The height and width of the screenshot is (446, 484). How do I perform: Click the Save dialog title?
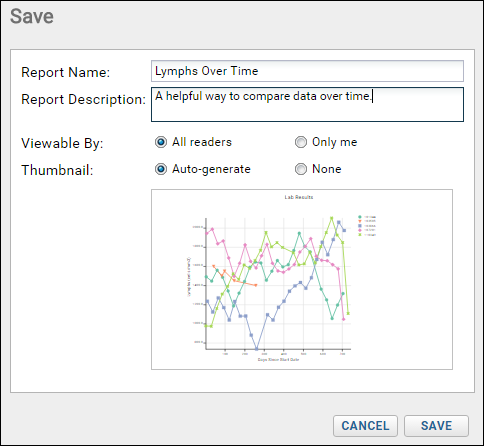point(32,16)
